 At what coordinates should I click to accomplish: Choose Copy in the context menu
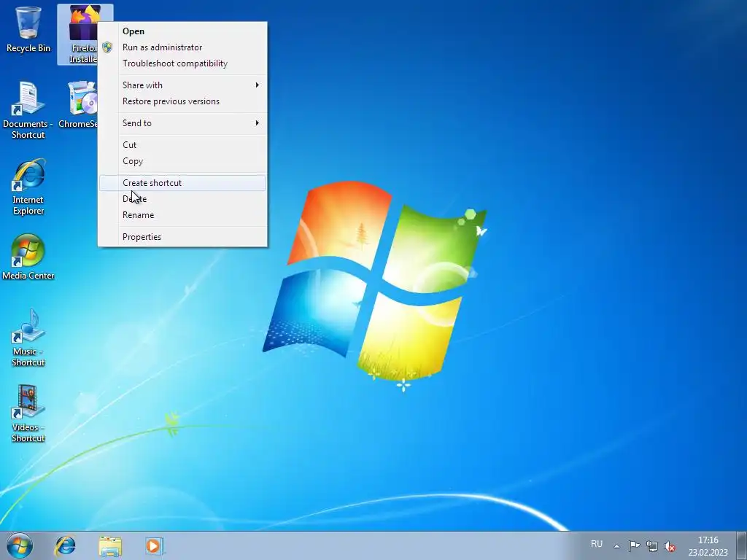(182, 161)
